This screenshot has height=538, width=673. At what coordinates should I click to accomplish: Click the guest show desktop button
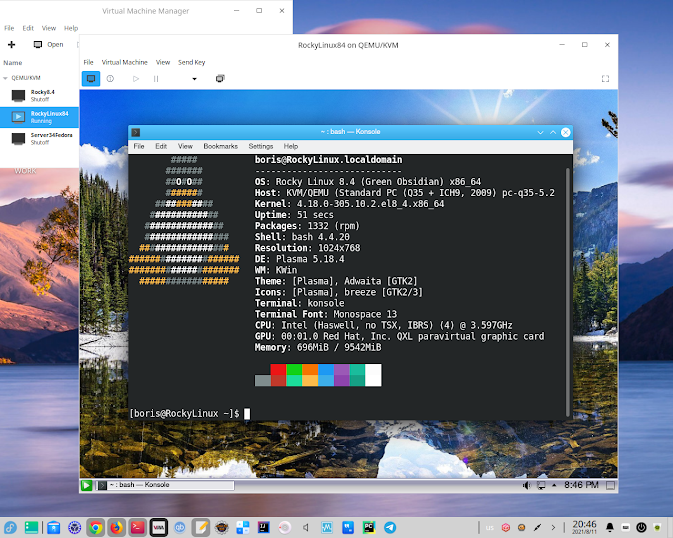pos(610,486)
